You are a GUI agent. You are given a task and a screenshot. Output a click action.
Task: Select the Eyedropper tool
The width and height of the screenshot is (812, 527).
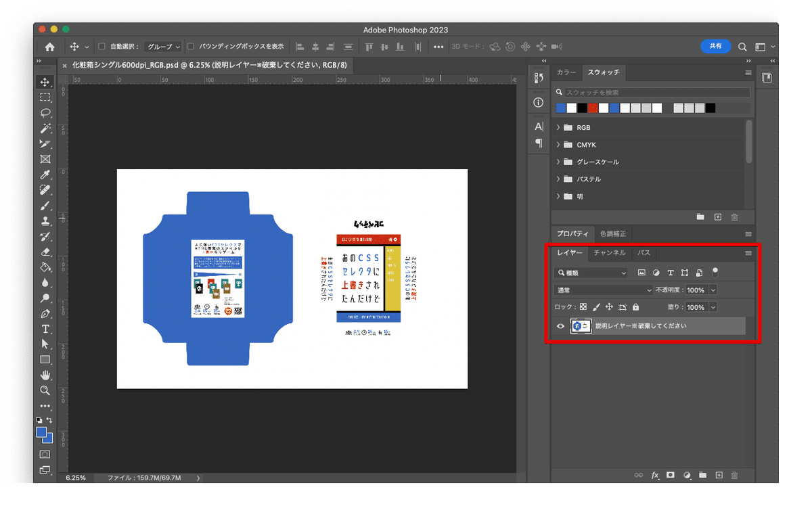point(45,175)
